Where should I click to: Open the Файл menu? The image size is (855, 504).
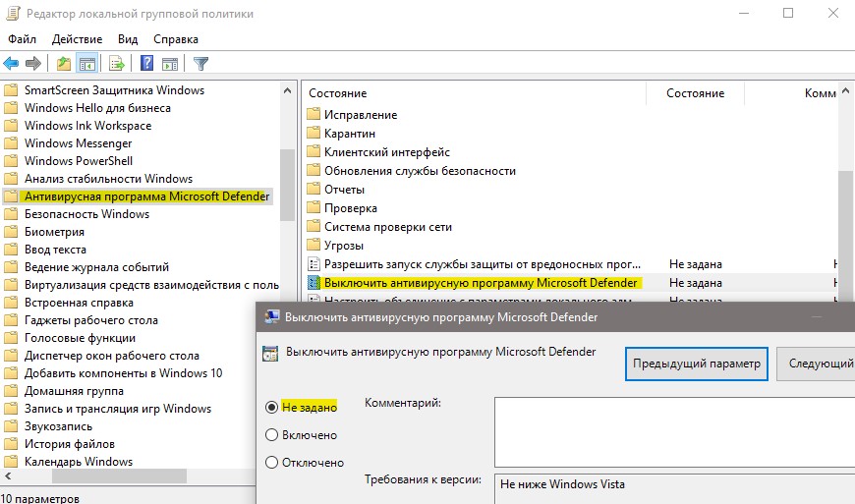[23, 39]
